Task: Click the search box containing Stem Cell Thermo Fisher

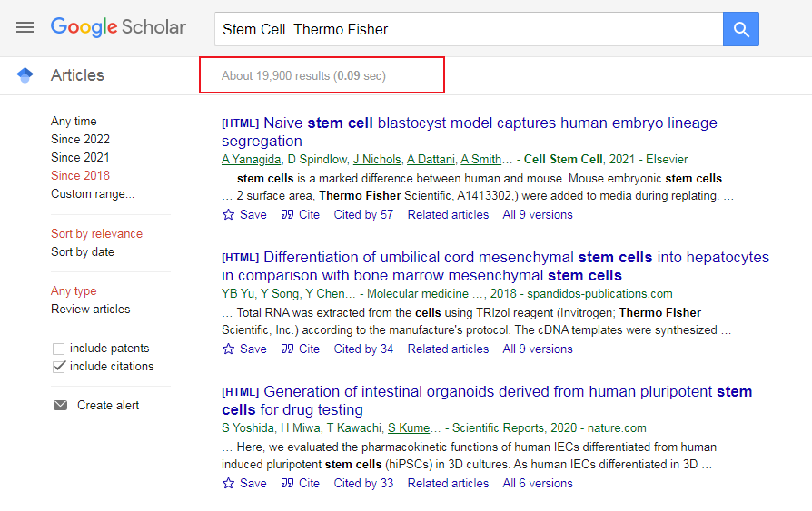Action: [x=468, y=29]
